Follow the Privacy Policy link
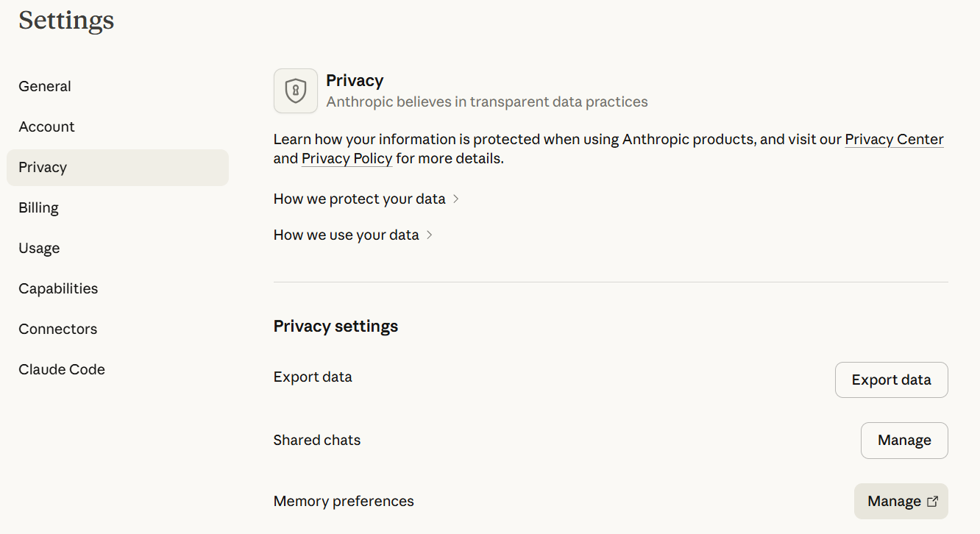The height and width of the screenshot is (534, 980). [x=347, y=159]
